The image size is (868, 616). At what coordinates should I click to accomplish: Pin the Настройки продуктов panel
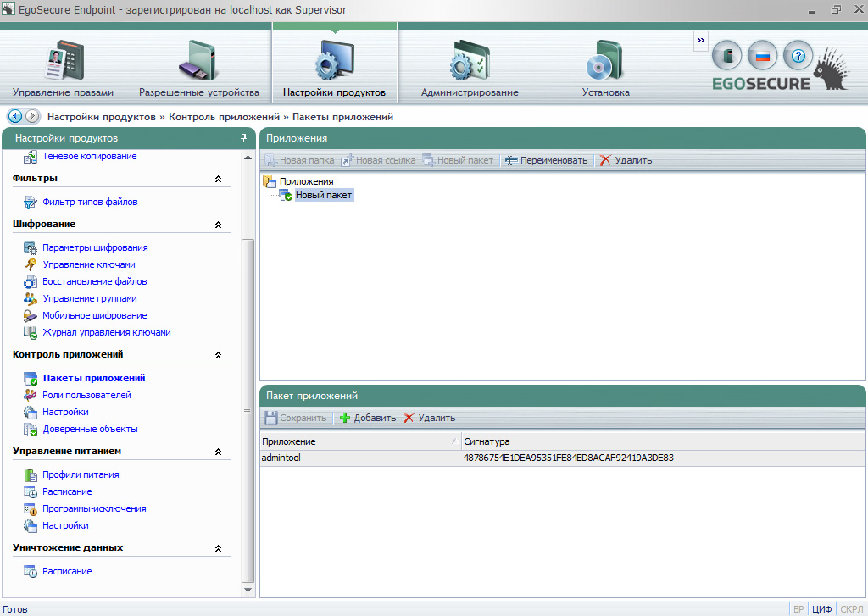[243, 137]
